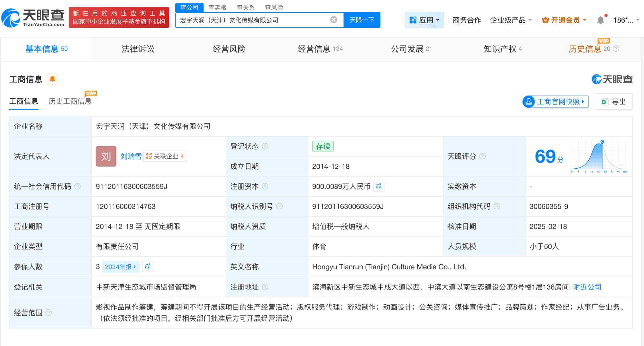Image resolution: width=644 pixels, height=346 pixels.
Task: Click the 天眼一下 search button
Action: click(x=361, y=20)
